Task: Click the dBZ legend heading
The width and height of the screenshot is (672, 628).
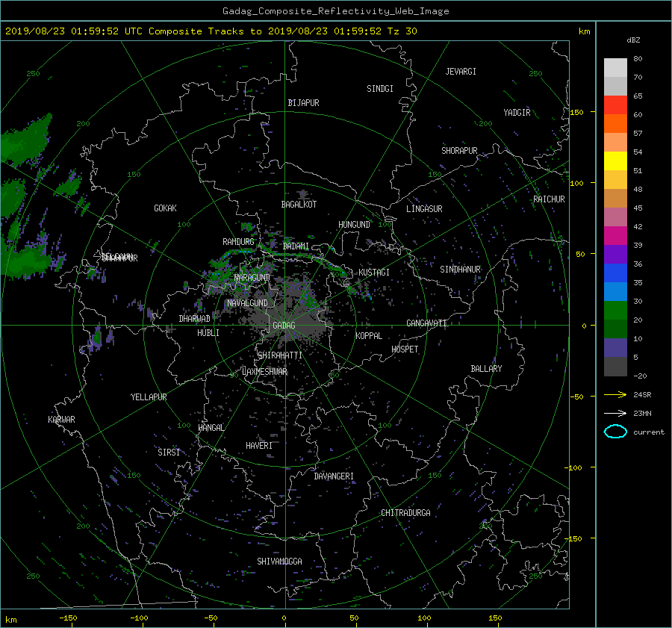Action: pyautogui.click(x=633, y=40)
